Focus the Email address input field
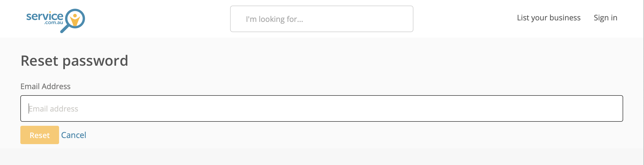This screenshot has width=644, height=165. coord(321,108)
